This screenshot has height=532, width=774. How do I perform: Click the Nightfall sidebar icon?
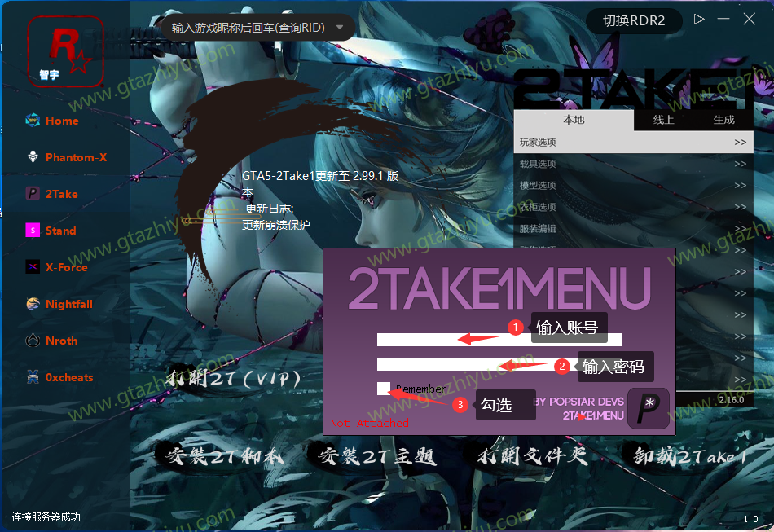click(x=33, y=304)
